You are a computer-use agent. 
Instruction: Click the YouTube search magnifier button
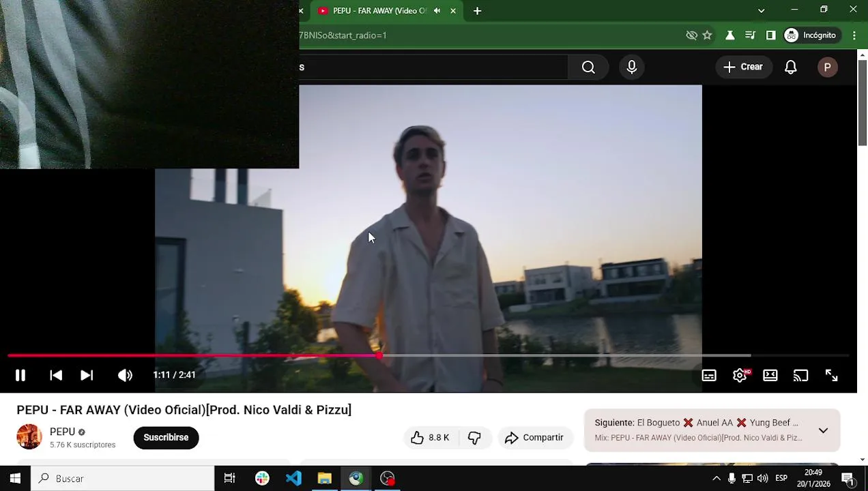point(588,67)
